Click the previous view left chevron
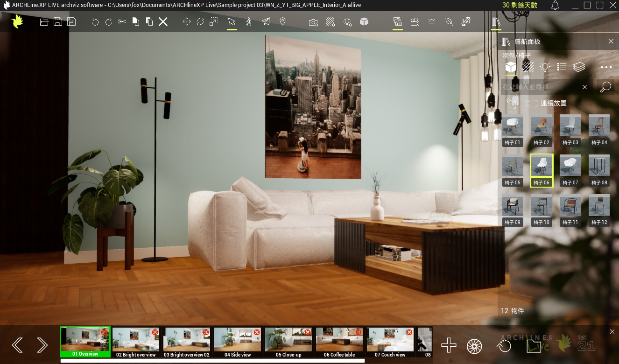 click(17, 345)
